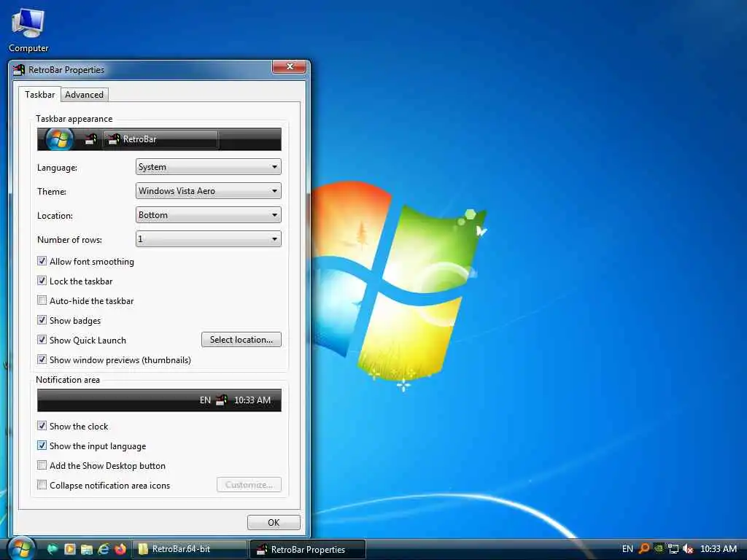Uncheck Lock the taskbar

42,281
